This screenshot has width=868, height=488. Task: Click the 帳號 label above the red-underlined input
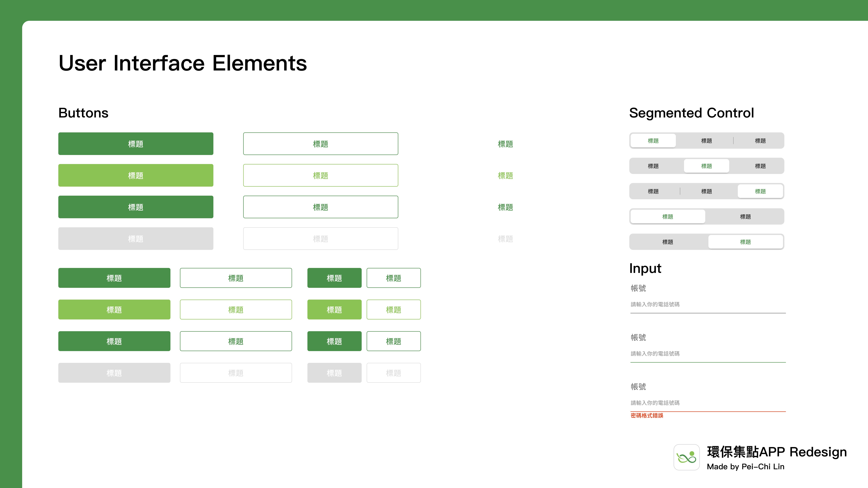[x=638, y=387]
